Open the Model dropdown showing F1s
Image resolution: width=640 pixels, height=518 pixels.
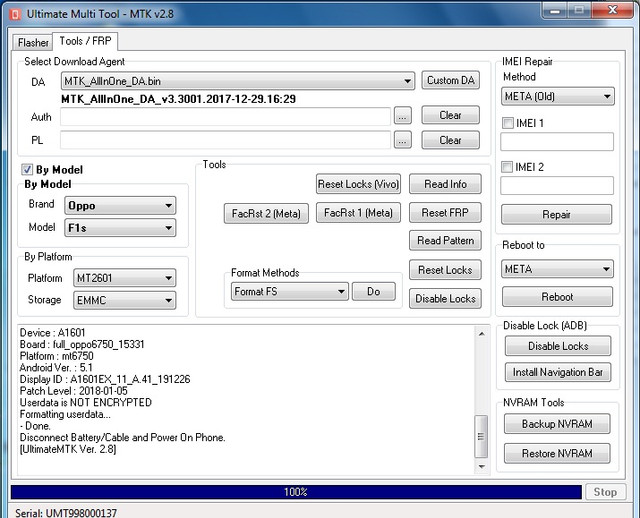tap(120, 228)
